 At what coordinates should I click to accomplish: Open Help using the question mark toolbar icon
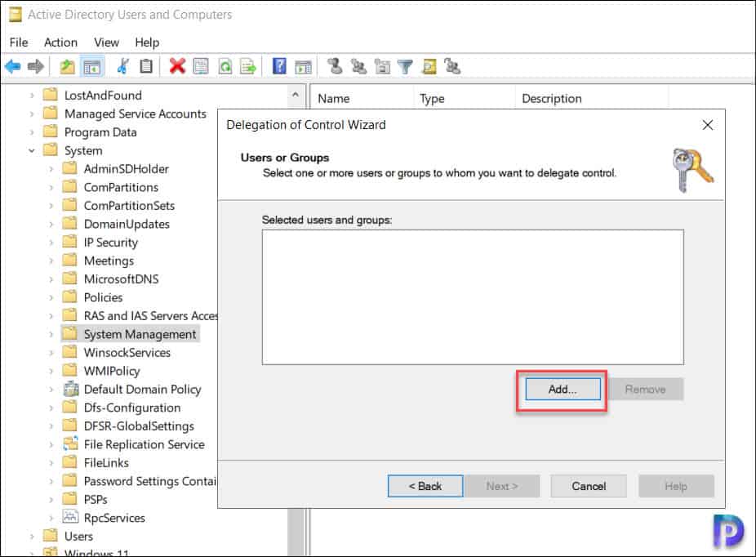pos(278,66)
